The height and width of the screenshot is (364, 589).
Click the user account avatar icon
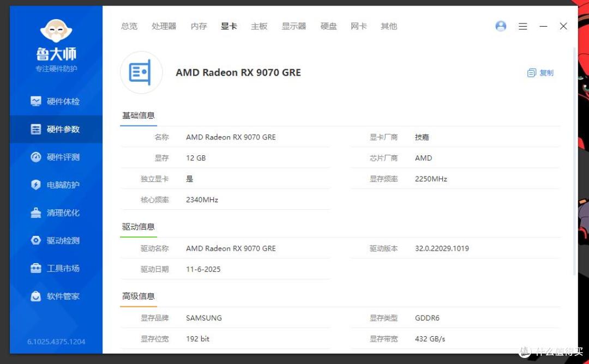[x=501, y=26]
